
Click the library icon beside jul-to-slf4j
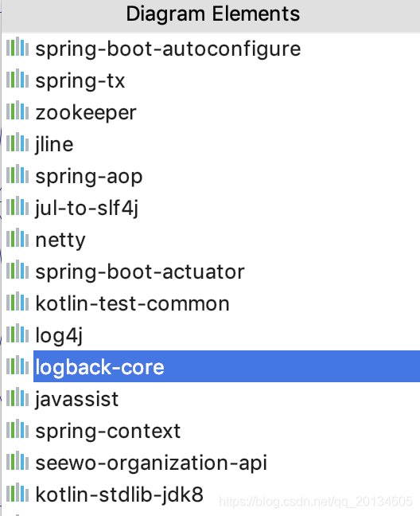pos(17,206)
